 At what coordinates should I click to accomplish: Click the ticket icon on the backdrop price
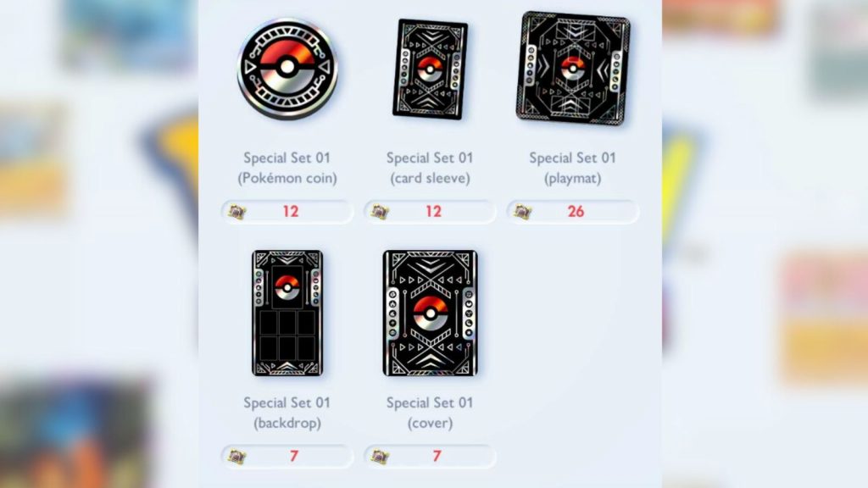click(237, 457)
